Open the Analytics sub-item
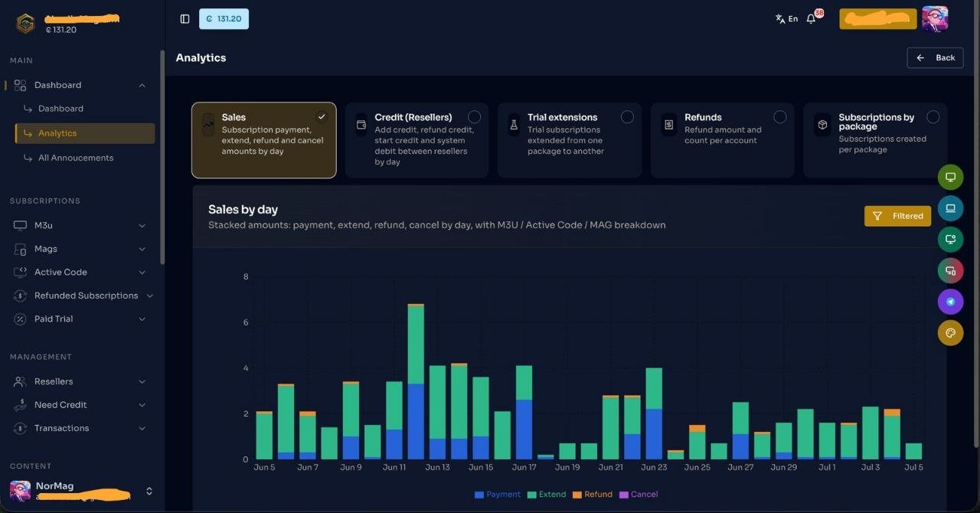Screen dimensions: 980x513 coord(85,133)
